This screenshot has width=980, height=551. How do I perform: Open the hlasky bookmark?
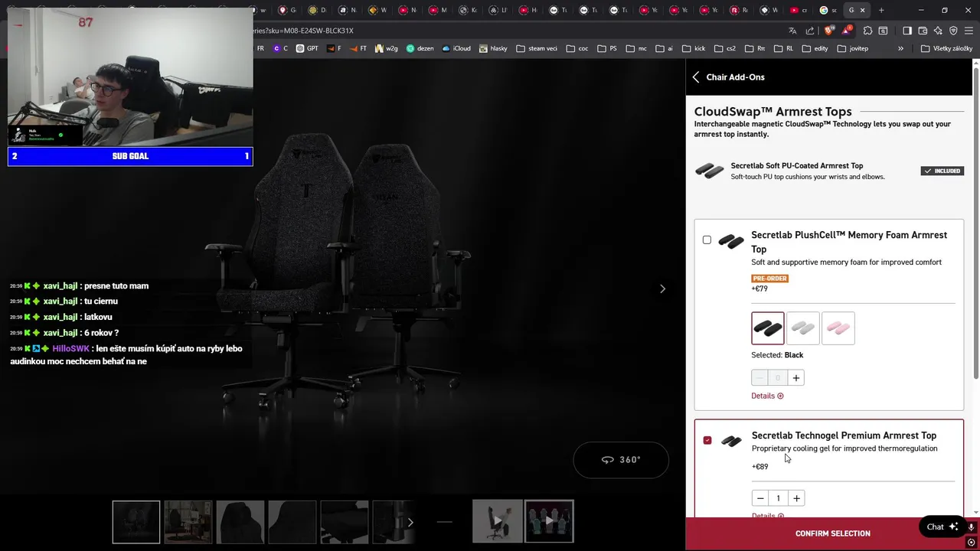tap(493, 48)
